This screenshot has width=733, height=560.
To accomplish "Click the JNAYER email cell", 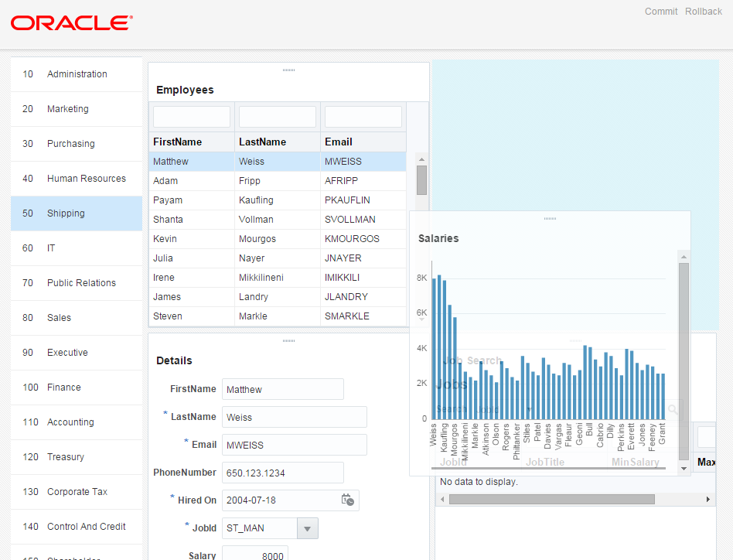I will click(363, 258).
